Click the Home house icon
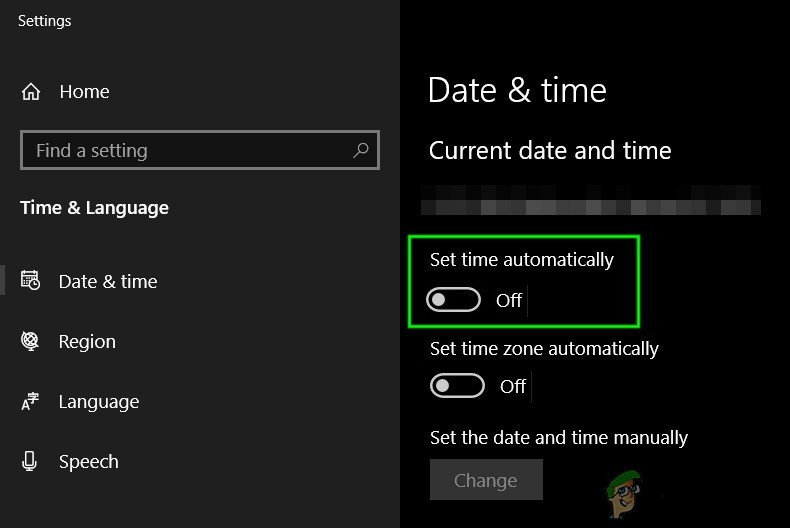 click(x=31, y=92)
